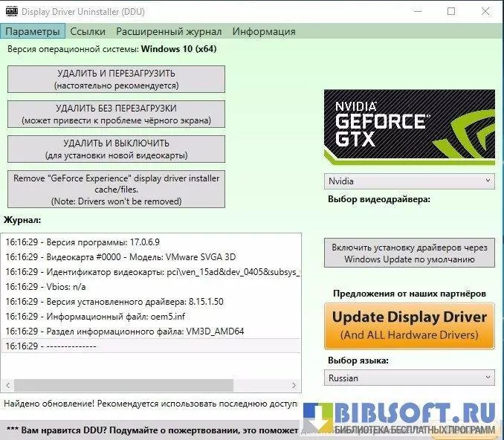Remove GeForce Experience installer cache files

[116, 190]
